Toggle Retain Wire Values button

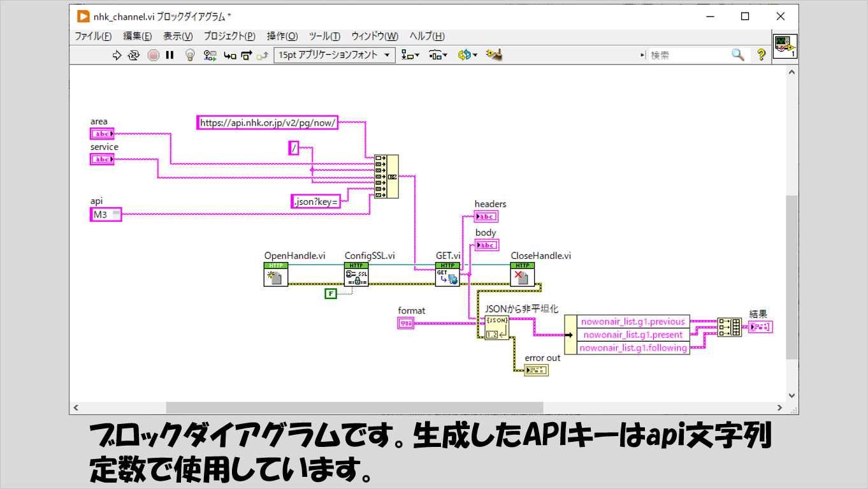[x=210, y=55]
